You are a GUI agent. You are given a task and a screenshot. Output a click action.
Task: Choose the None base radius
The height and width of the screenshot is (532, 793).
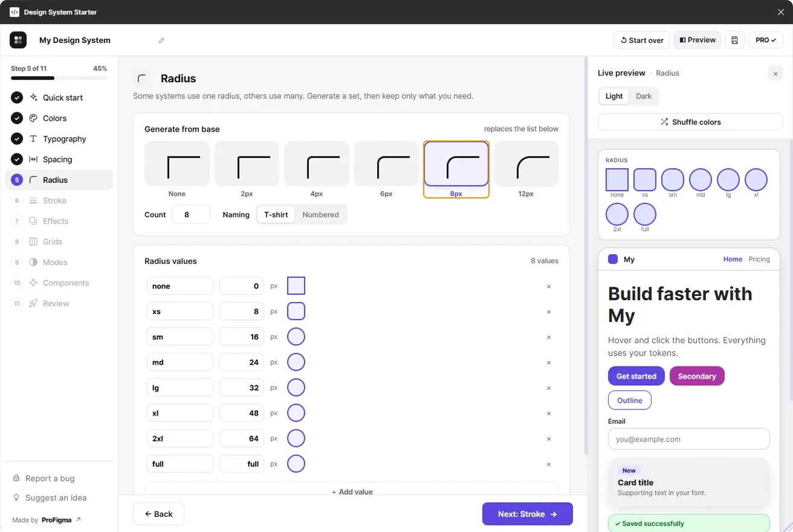177,170
